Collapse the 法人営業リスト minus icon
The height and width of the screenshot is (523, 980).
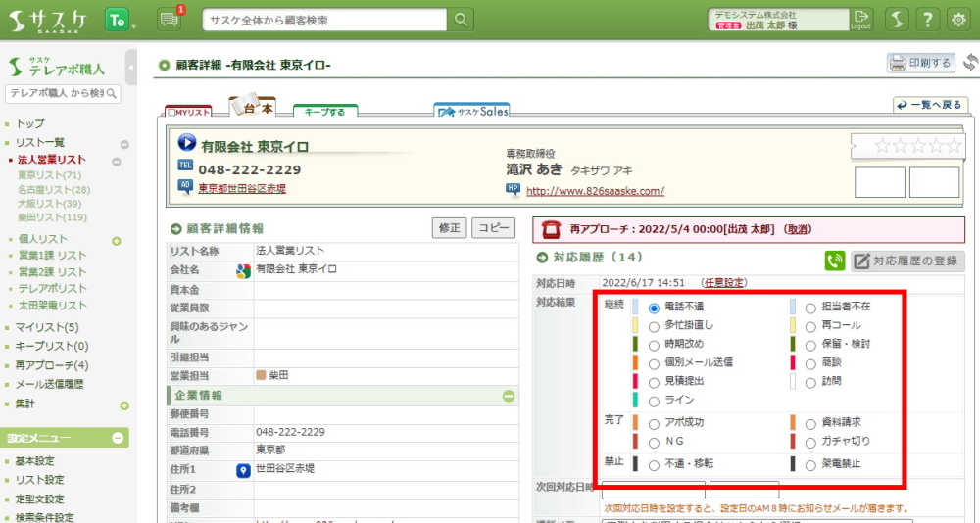click(117, 162)
